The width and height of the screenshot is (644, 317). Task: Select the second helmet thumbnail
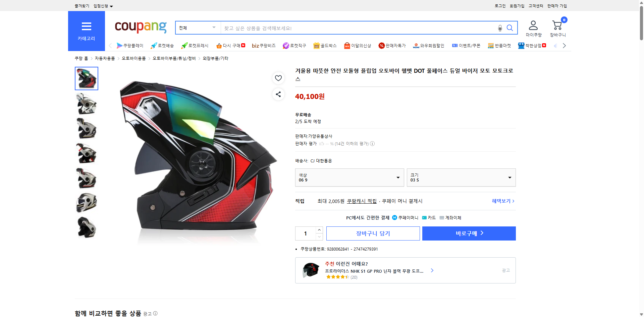(x=86, y=103)
